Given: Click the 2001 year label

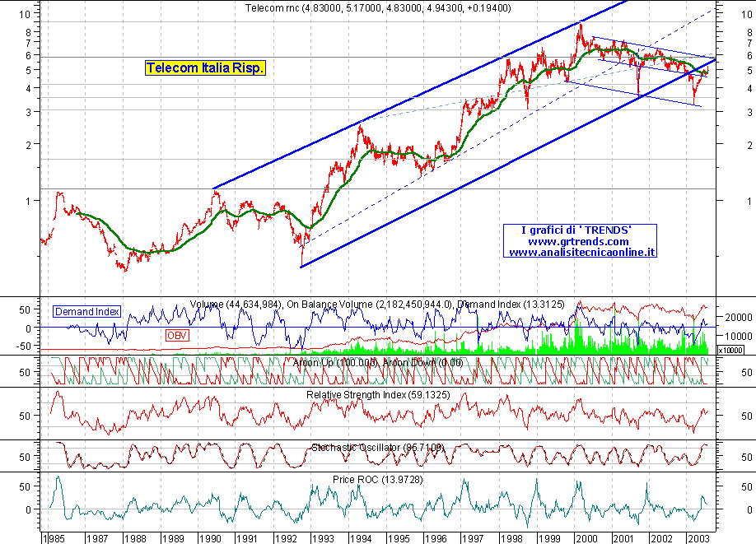Looking at the screenshot, I should click(623, 539).
